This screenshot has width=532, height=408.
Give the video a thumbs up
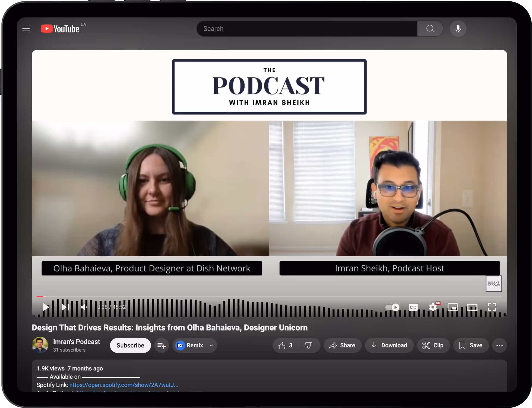283,345
